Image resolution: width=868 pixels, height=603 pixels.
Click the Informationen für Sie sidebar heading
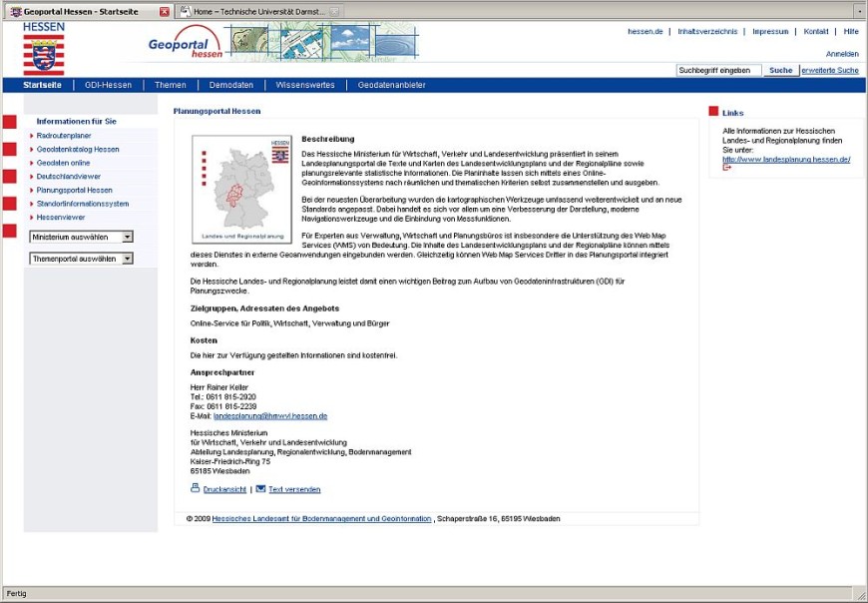click(x=77, y=121)
